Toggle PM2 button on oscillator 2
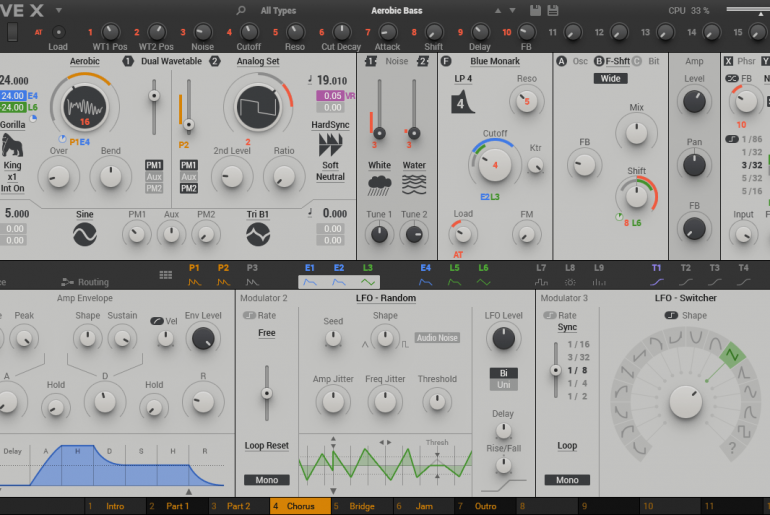The width and height of the screenshot is (770, 515). coord(189,189)
